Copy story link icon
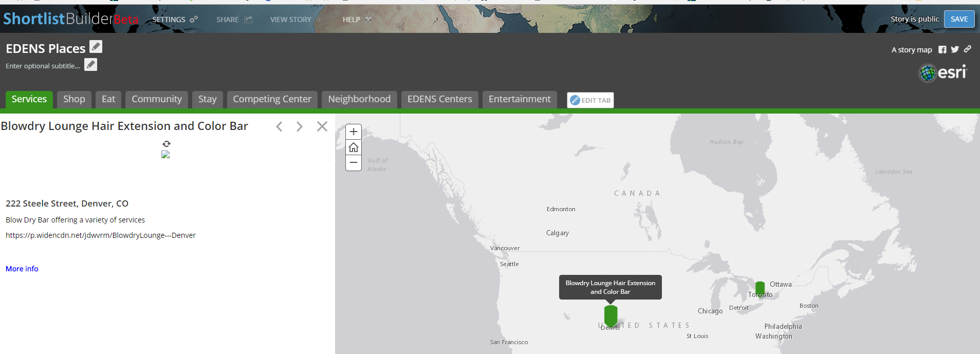The width and height of the screenshot is (980, 354). point(968,49)
